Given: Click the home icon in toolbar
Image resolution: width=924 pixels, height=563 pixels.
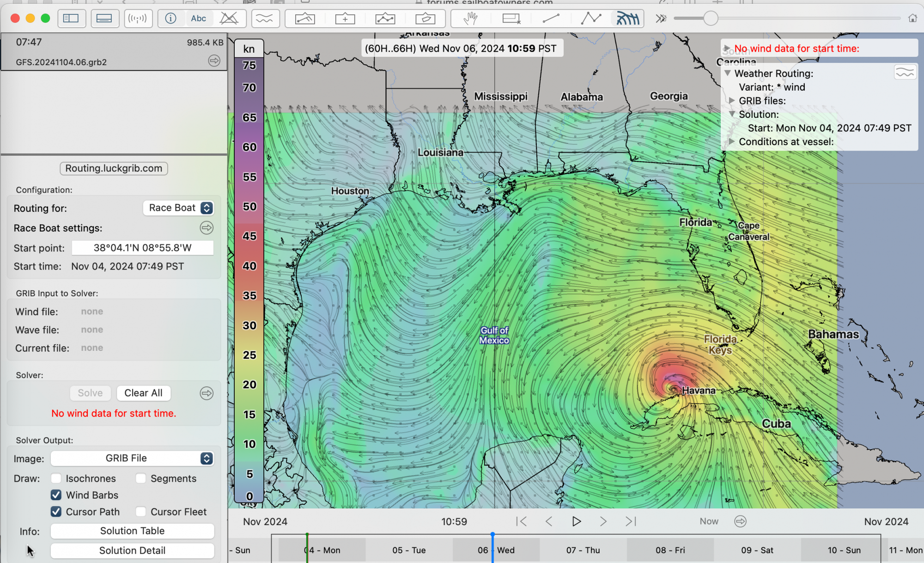Looking at the screenshot, I should point(912,18).
